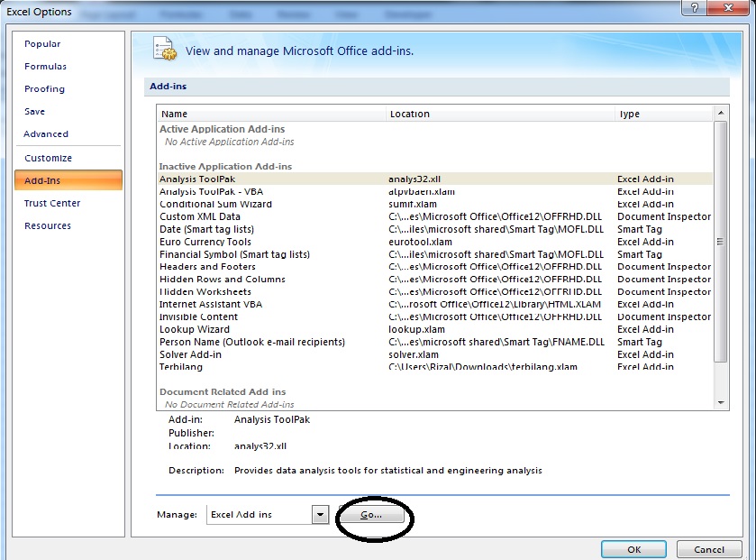This screenshot has width=756, height=560.
Task: Select the Headers and Footers row
Action: point(435,267)
